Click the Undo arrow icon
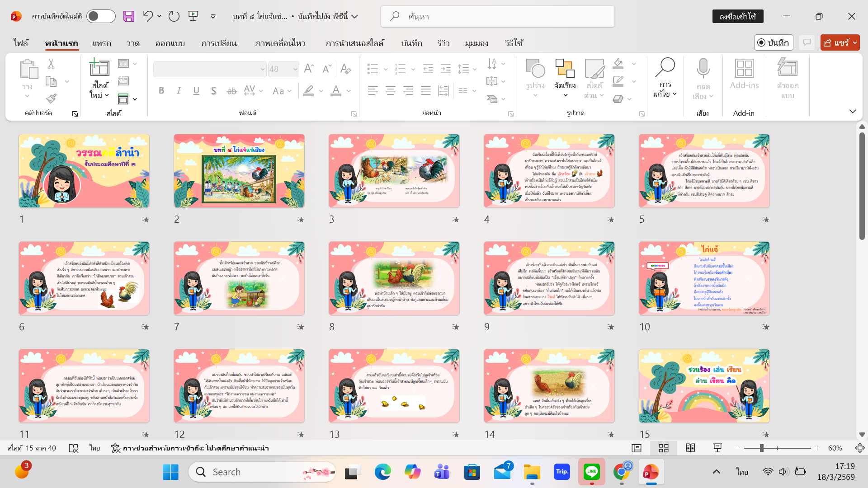Viewport: 868px width, 488px height. tap(148, 16)
